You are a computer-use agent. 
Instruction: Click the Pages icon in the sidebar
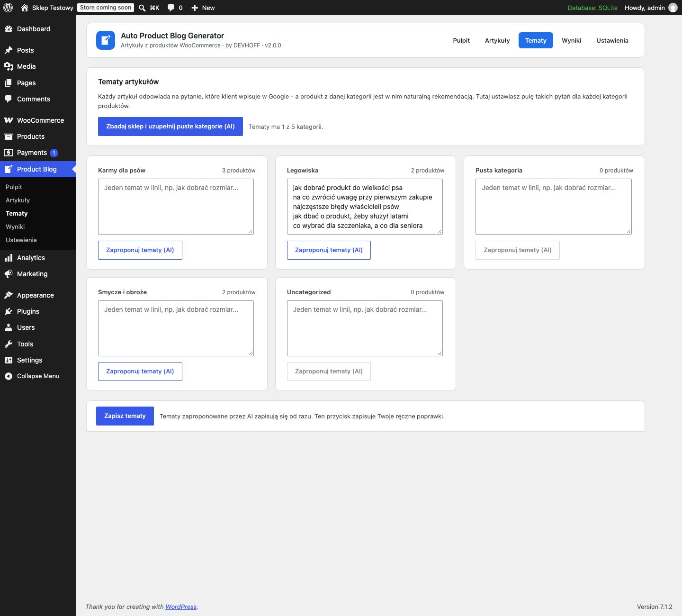pos(9,83)
